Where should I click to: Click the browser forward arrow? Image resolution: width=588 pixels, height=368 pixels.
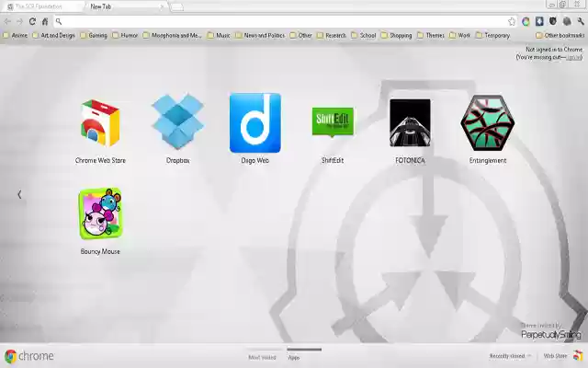click(19, 21)
